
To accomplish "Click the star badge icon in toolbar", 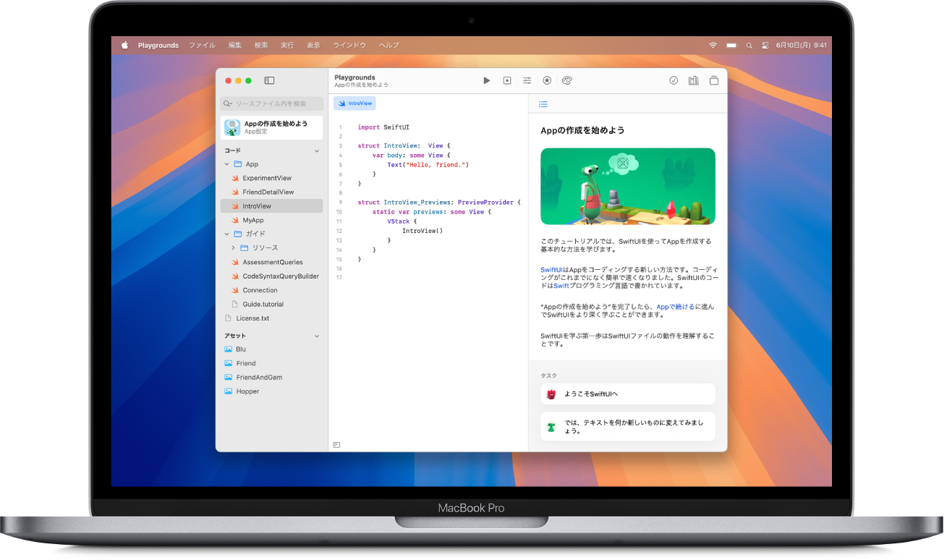I will 547,81.
